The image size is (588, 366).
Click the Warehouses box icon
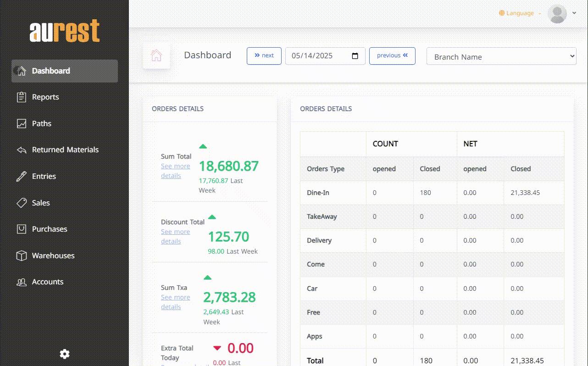click(21, 255)
